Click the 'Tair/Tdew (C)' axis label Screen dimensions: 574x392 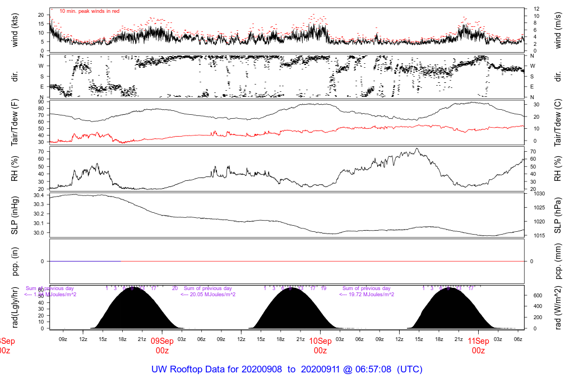point(558,123)
